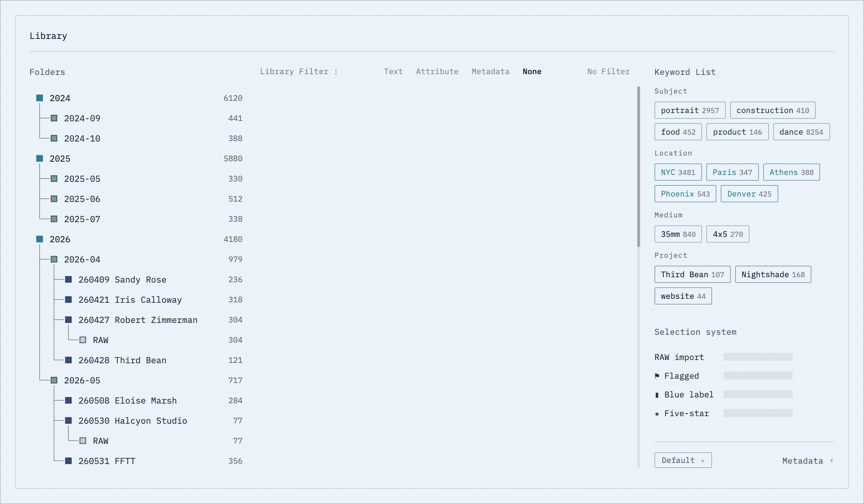The width and height of the screenshot is (864, 504).
Task: Open the 260421 Iris Calloway folder
Action: pos(130,300)
